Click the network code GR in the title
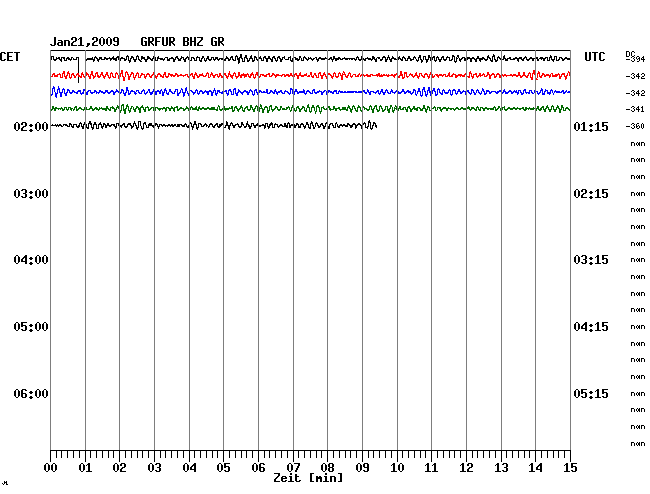The width and height of the screenshot is (650, 494). 217,42
